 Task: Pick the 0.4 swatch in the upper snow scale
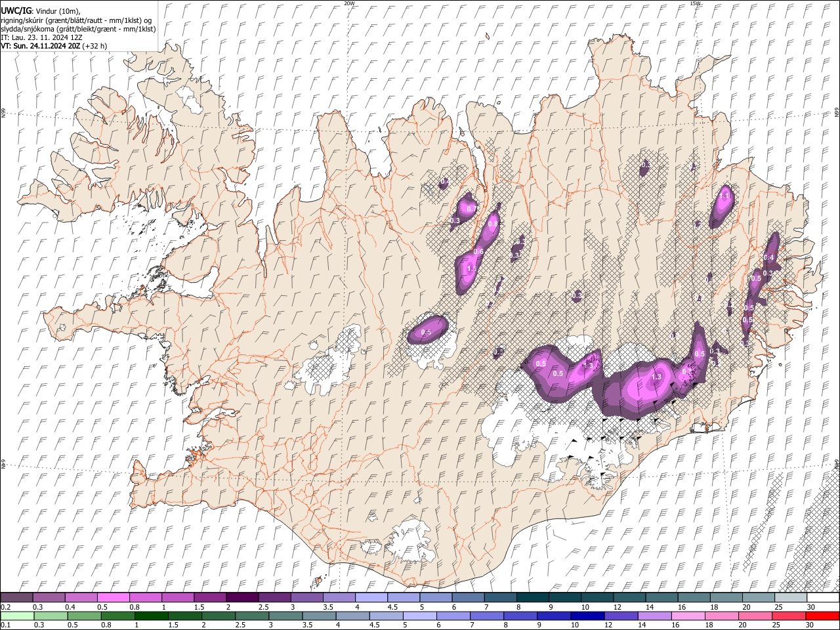(x=81, y=597)
